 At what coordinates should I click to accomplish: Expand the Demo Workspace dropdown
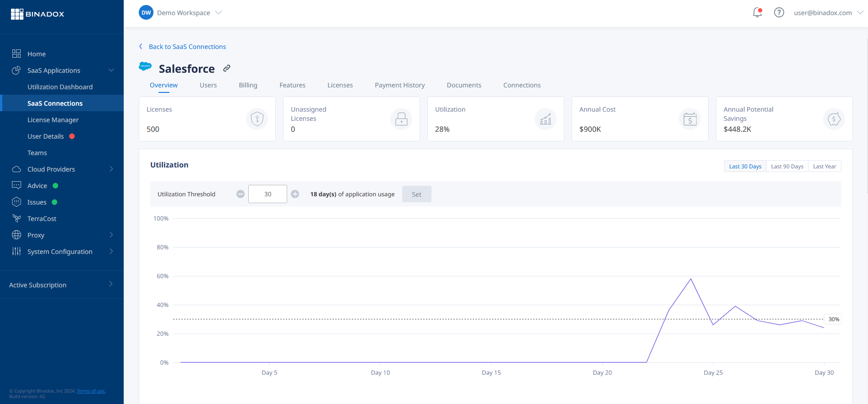coord(218,13)
